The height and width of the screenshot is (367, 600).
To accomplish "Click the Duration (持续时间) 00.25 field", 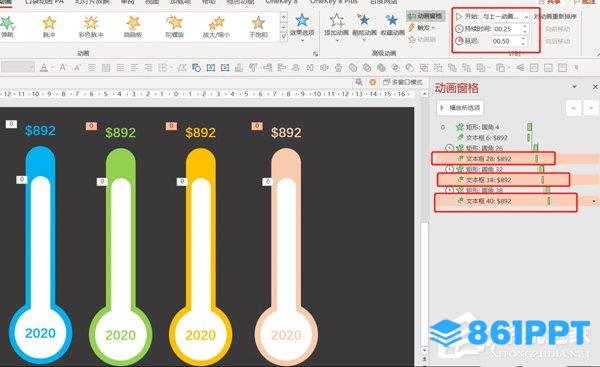I will coord(507,29).
